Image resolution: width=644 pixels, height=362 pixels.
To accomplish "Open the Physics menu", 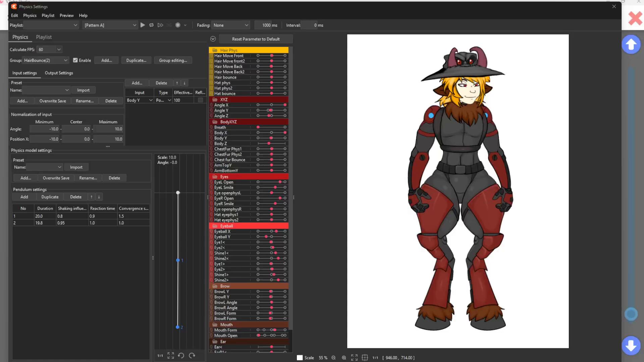I will coord(30,15).
